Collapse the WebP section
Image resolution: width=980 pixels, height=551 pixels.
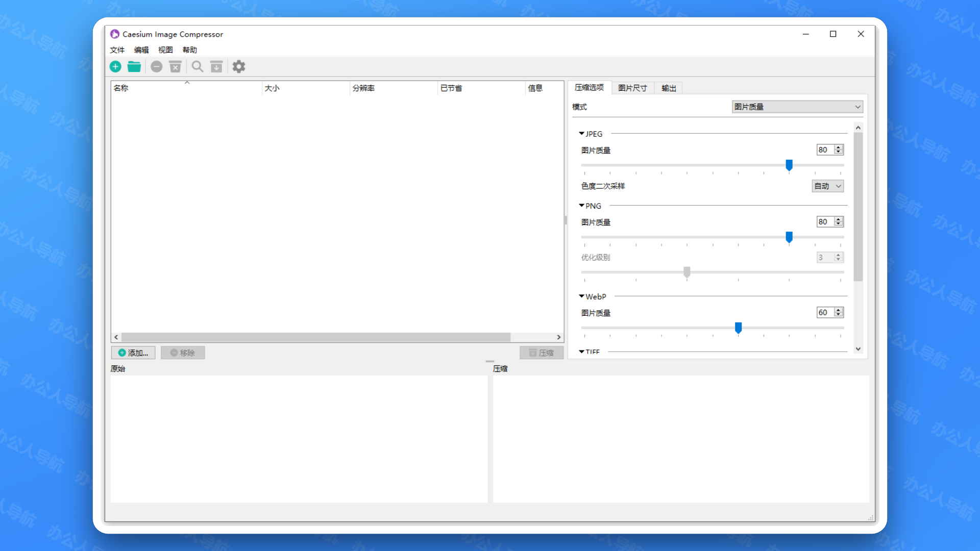coord(582,296)
